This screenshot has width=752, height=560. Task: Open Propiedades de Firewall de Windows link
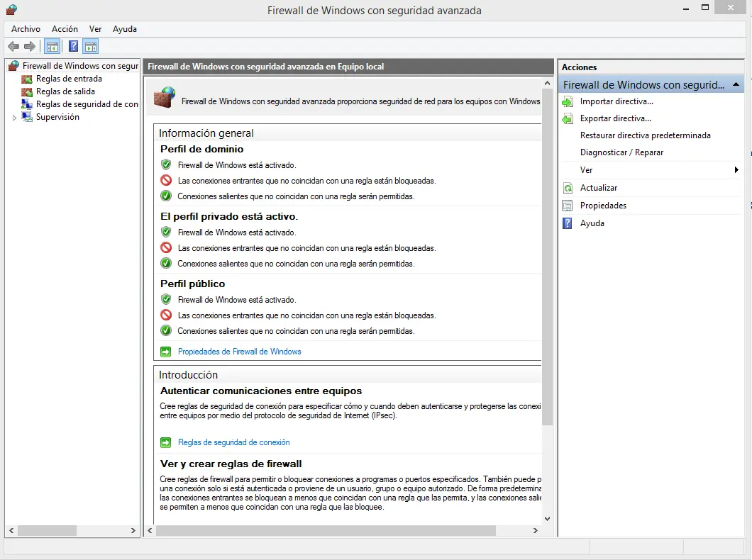tap(239, 352)
